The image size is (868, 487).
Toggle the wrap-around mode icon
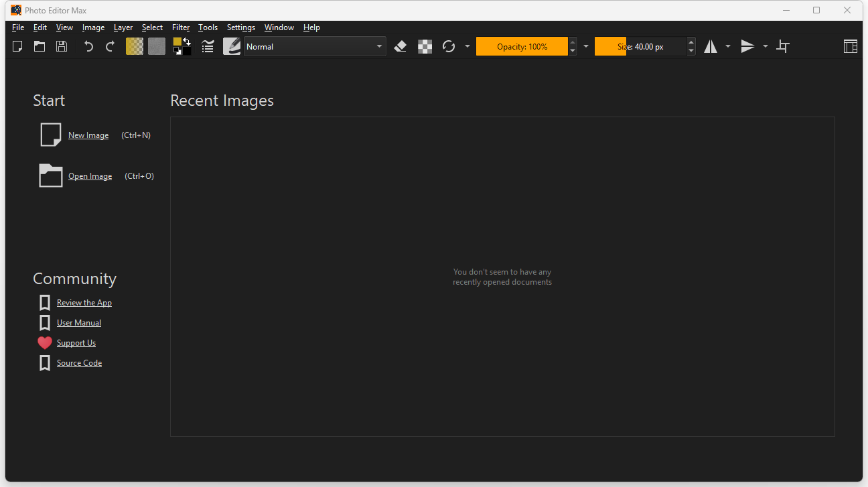(x=783, y=46)
